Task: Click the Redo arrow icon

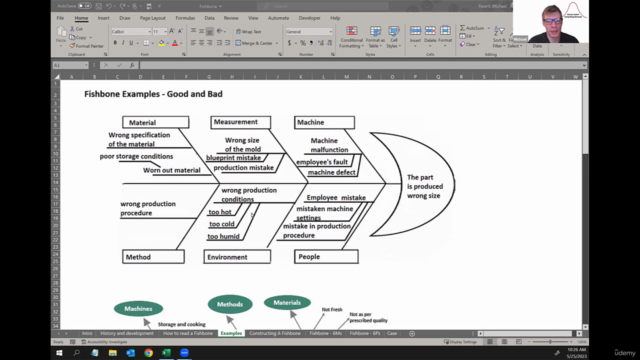Action: point(122,6)
